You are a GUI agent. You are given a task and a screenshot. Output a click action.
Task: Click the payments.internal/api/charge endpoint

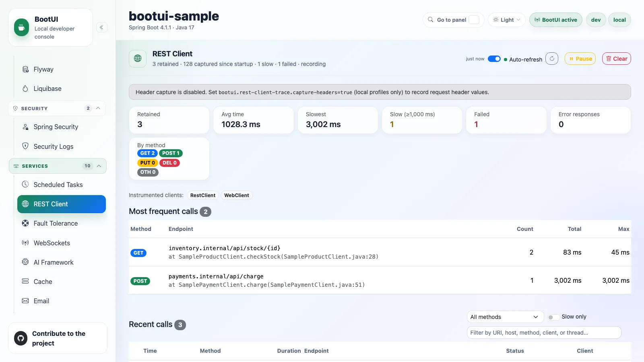coord(216,276)
